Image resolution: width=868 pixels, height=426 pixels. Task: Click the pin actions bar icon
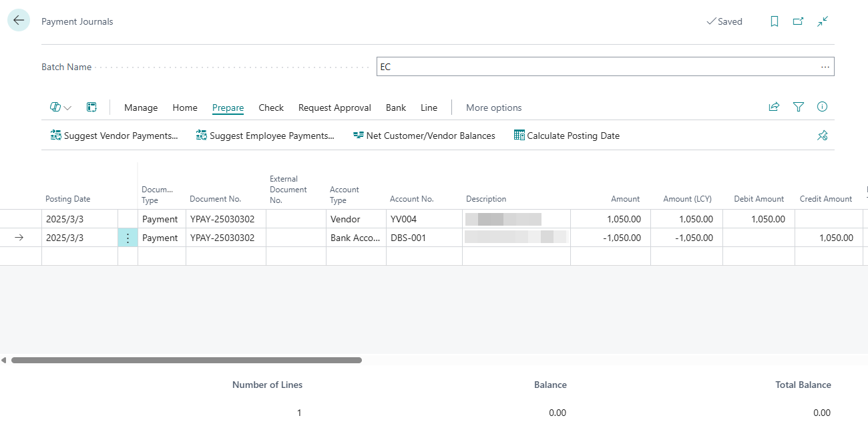822,136
